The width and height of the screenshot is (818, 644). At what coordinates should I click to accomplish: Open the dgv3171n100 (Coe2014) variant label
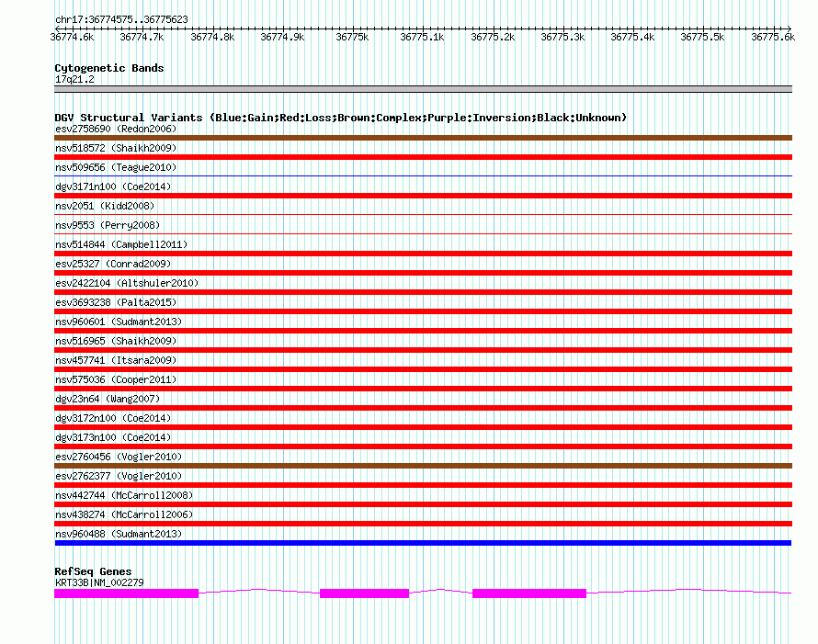[x=113, y=186]
